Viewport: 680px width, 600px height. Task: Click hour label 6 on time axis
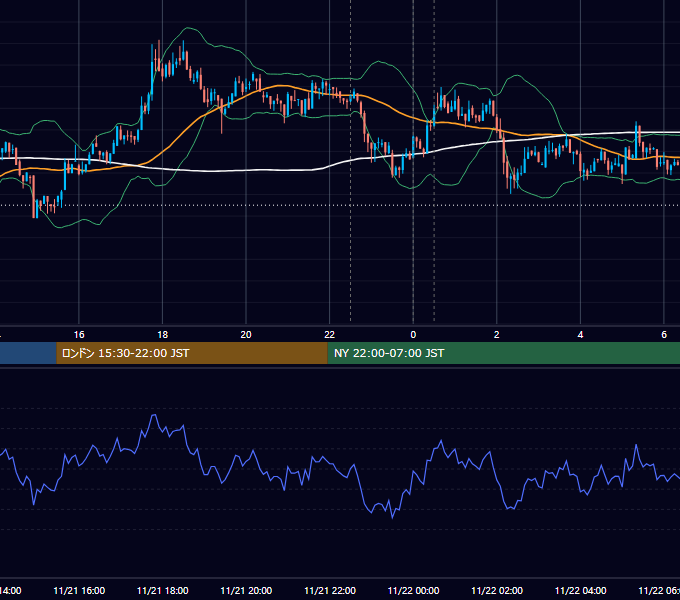(x=664, y=334)
